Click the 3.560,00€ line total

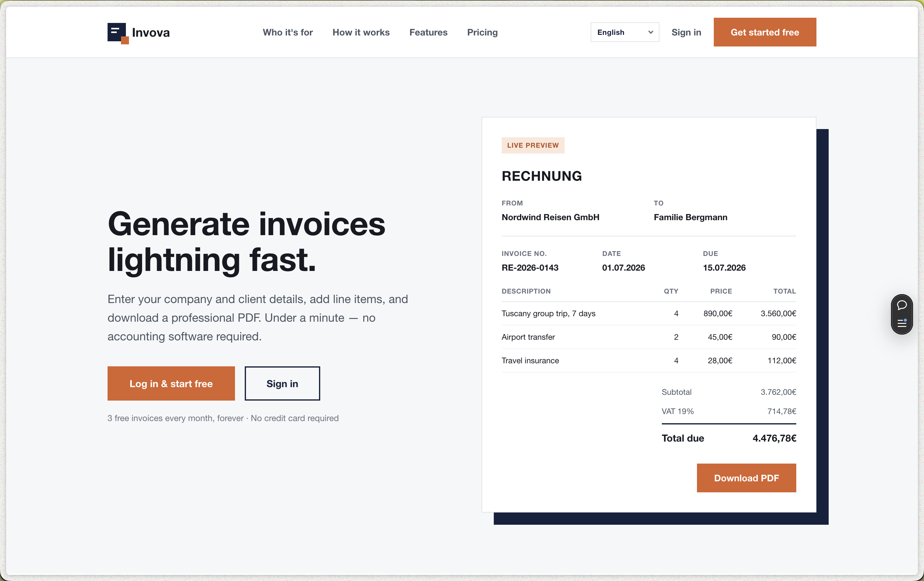point(778,313)
